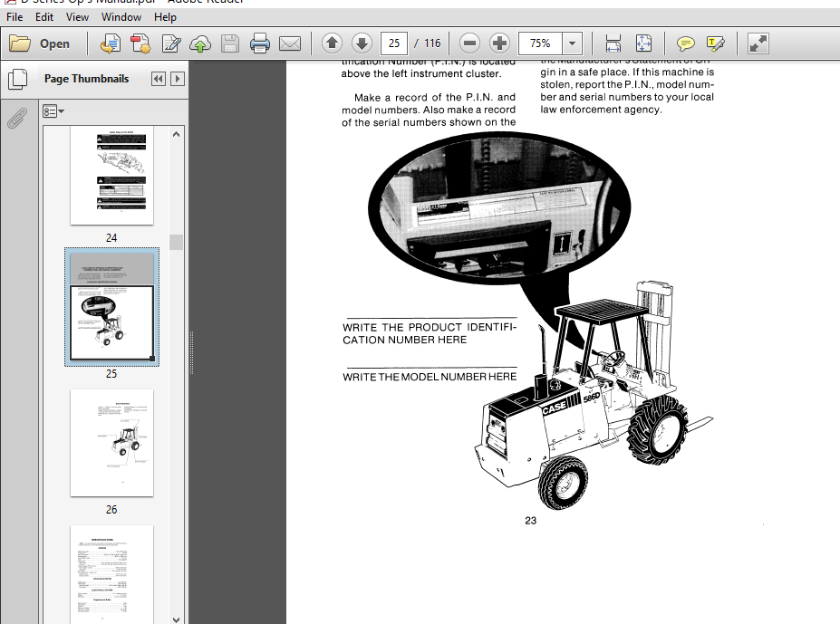840x624 pixels.
Task: Click the Email envelope icon
Action: 290,43
